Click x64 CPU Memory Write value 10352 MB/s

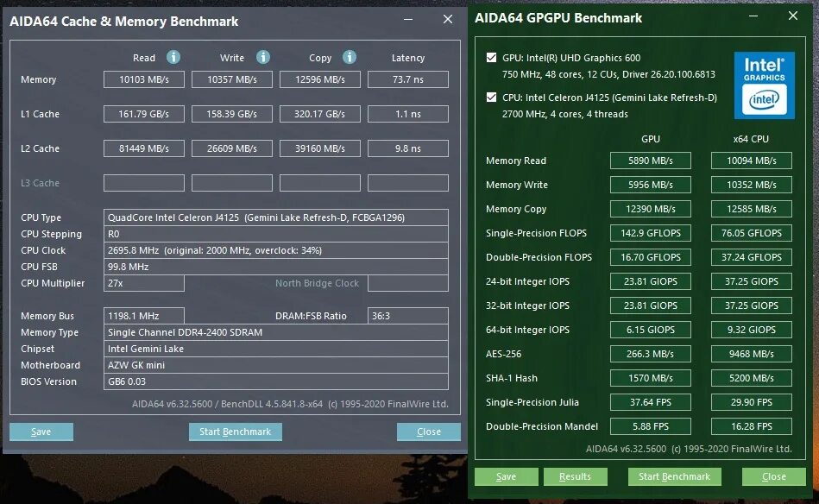751,185
